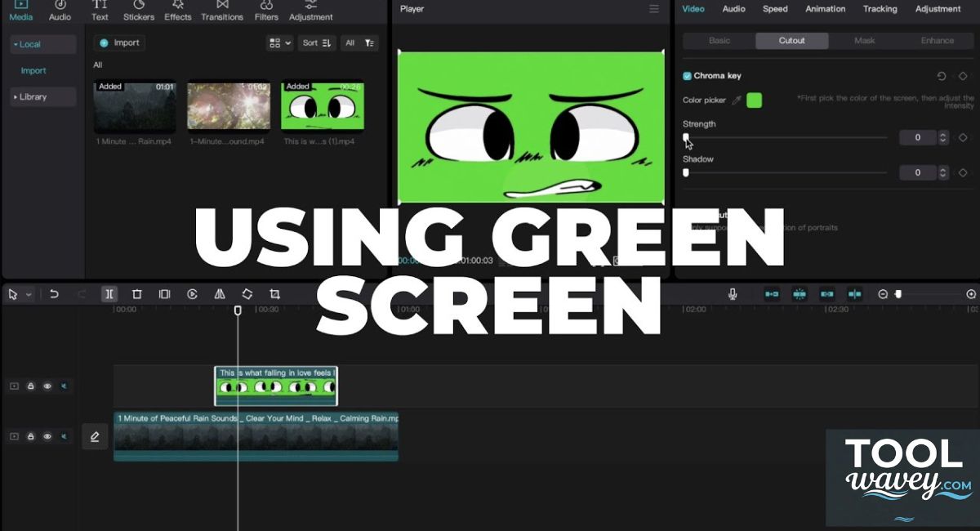This screenshot has height=531, width=980.
Task: Open the Filters tab
Action: [266, 11]
